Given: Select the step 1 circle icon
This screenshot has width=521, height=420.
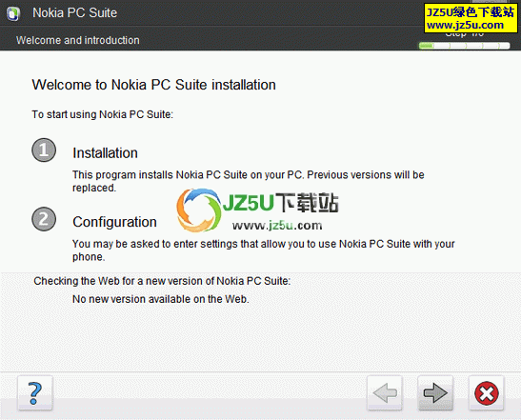Looking at the screenshot, I should click(44, 150).
